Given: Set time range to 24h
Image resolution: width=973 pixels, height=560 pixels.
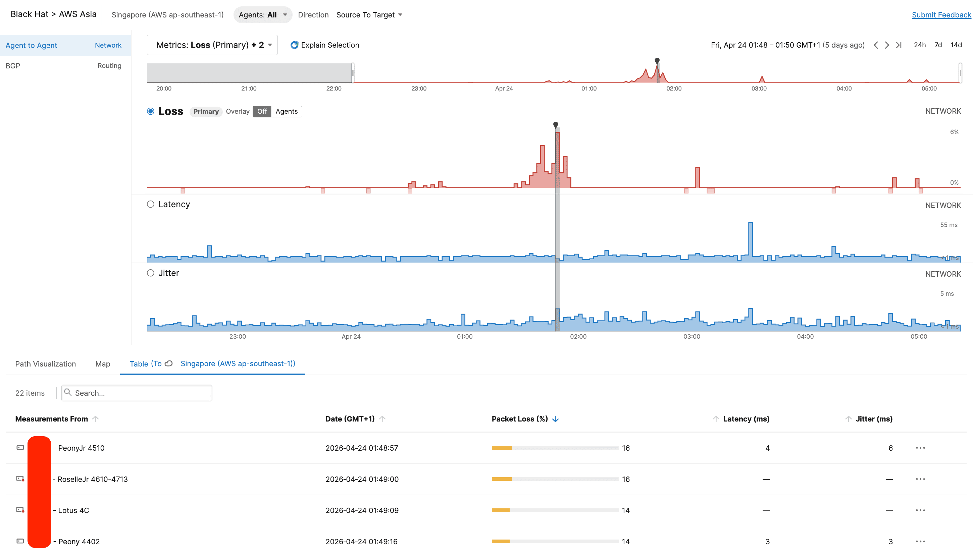Looking at the screenshot, I should [920, 45].
